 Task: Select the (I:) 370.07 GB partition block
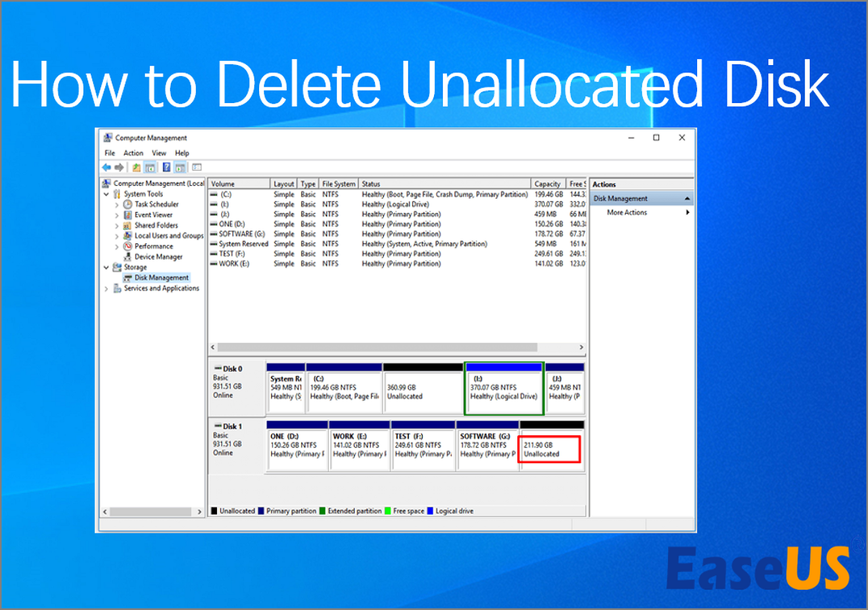[504, 388]
